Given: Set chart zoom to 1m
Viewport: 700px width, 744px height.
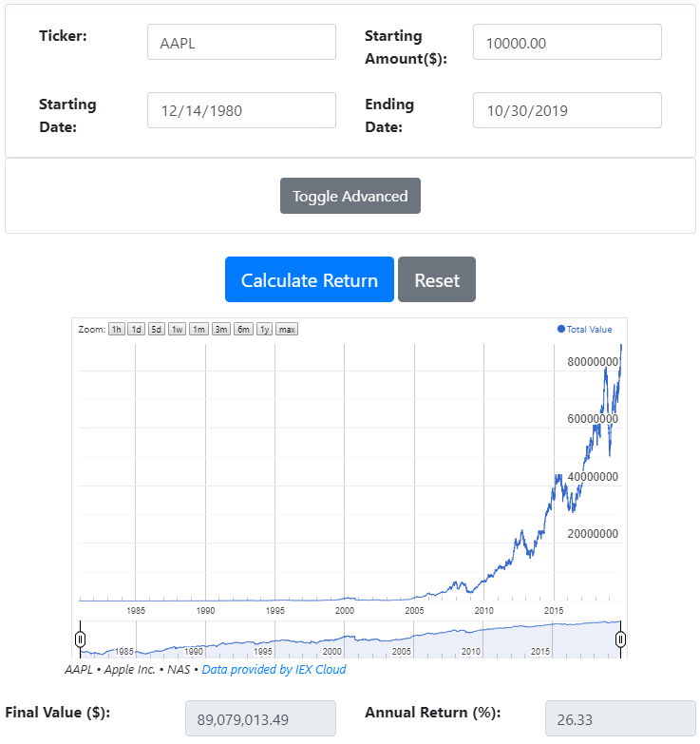Looking at the screenshot, I should click(199, 330).
